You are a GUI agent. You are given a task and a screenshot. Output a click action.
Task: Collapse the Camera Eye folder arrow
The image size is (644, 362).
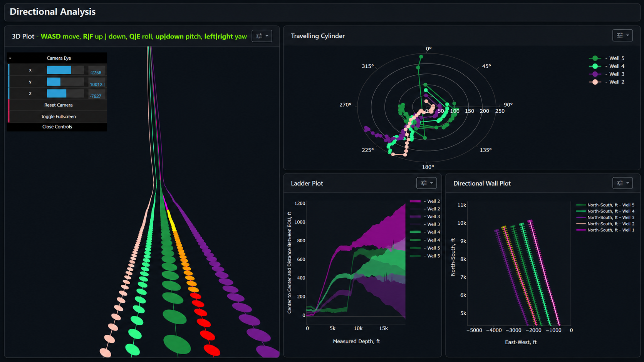[x=10, y=58]
